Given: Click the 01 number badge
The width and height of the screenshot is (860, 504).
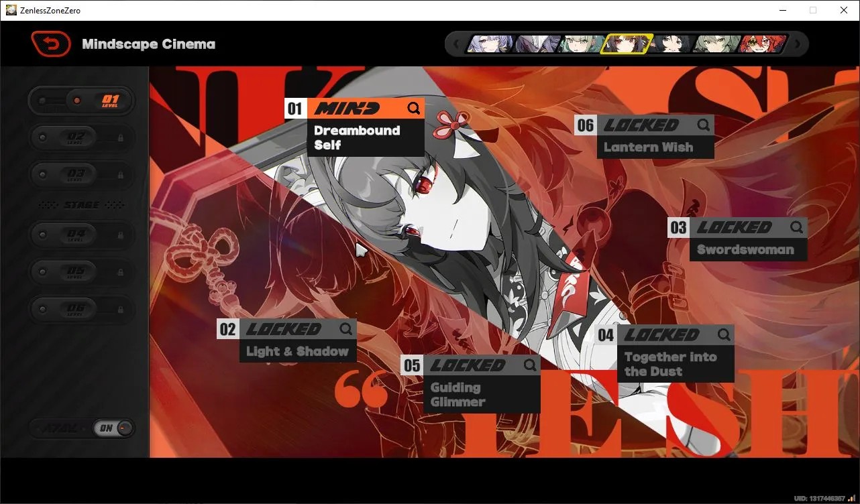Looking at the screenshot, I should pyautogui.click(x=295, y=109).
